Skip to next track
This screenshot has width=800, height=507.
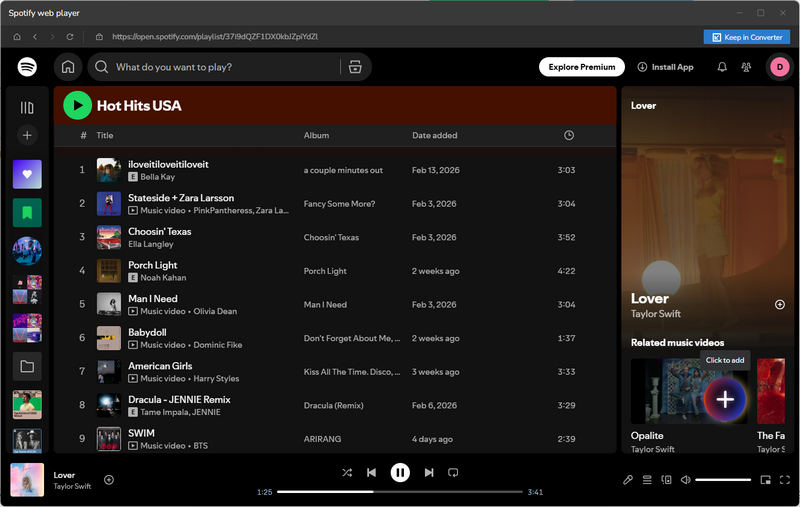(429, 472)
